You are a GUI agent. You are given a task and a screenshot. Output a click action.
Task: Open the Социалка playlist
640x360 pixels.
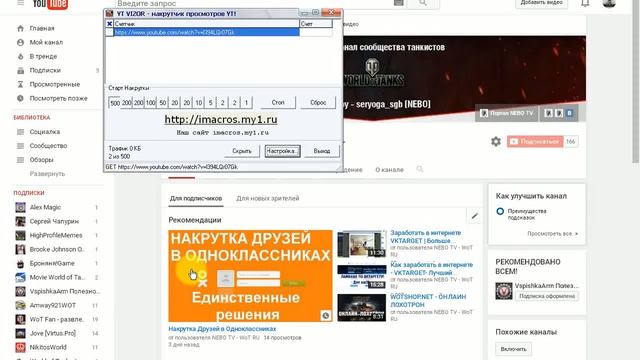click(44, 131)
